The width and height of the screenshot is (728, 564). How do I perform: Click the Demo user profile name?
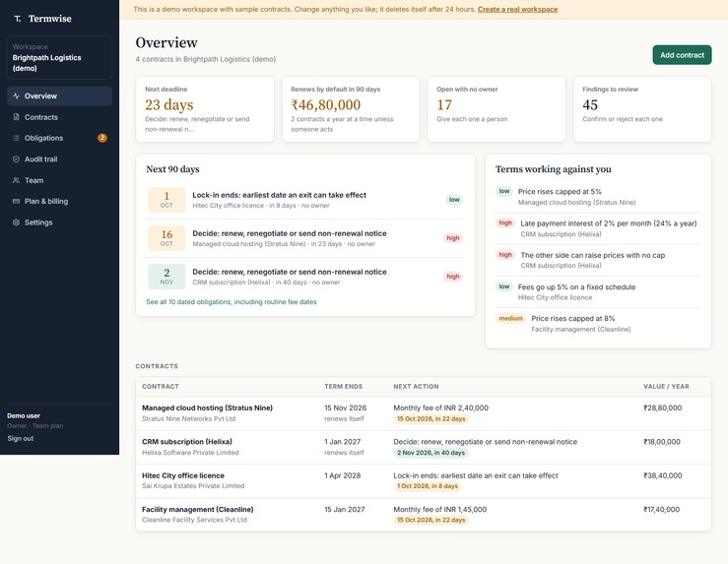(x=24, y=416)
